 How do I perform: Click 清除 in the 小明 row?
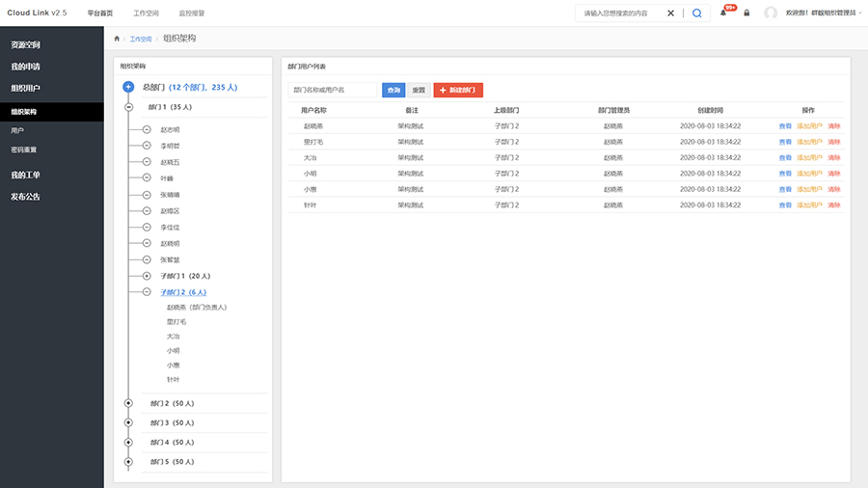pos(833,174)
